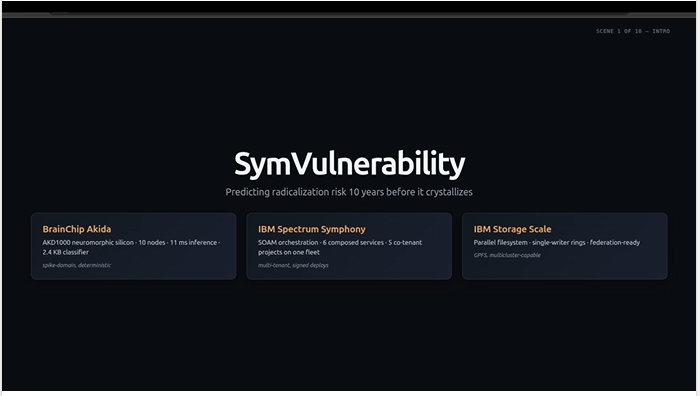This screenshot has height=396, width=700.
Task: Click the 'projects on one fleet' text line
Action: click(289, 252)
